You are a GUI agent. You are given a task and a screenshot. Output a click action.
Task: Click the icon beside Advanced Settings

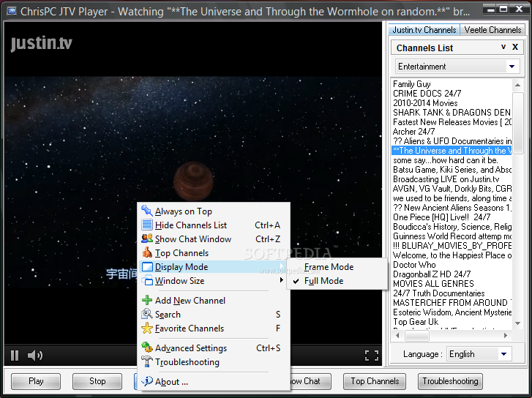(147, 348)
